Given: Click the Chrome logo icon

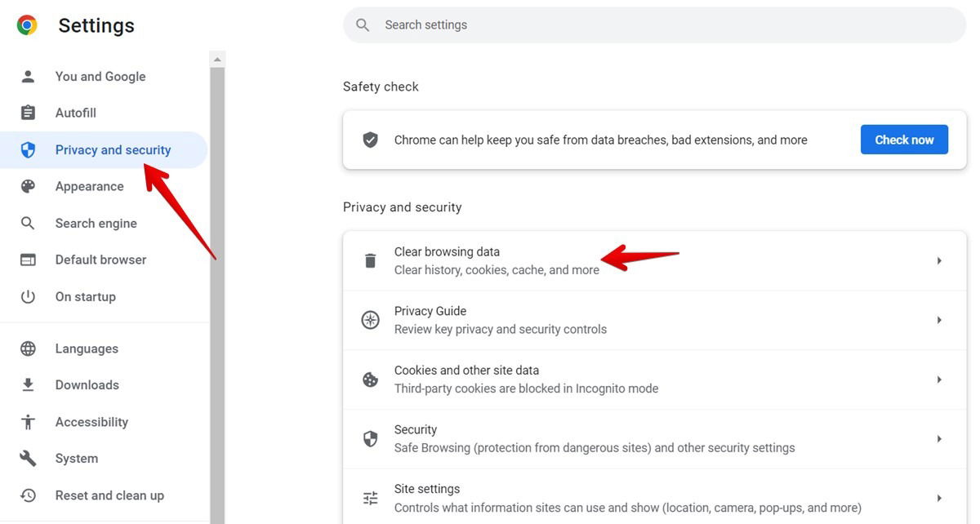Looking at the screenshot, I should point(25,24).
